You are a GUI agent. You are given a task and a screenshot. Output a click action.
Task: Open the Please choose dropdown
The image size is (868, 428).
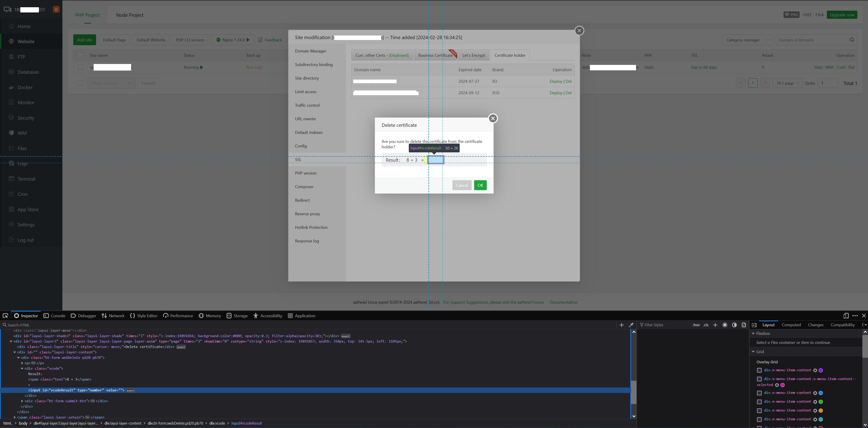[111, 83]
